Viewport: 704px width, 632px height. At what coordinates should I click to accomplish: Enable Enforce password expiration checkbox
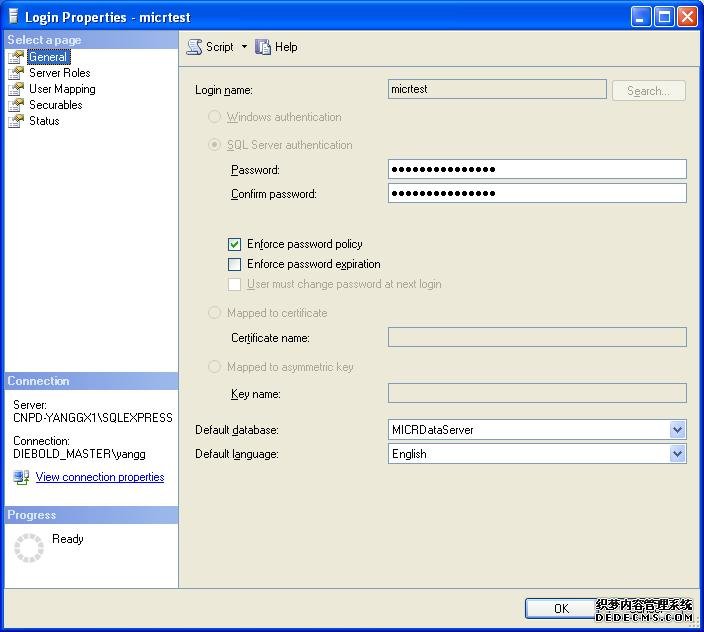[x=235, y=265]
